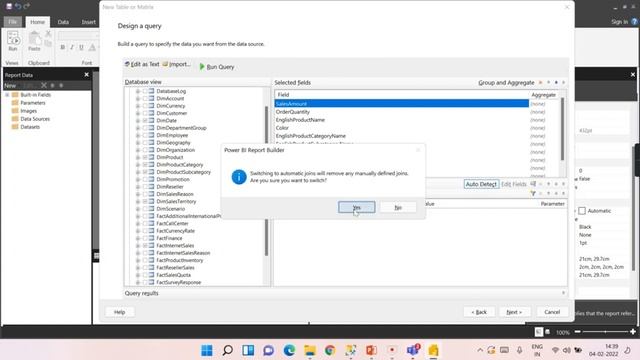
Task: Click the Auto Detect button
Action: (481, 184)
